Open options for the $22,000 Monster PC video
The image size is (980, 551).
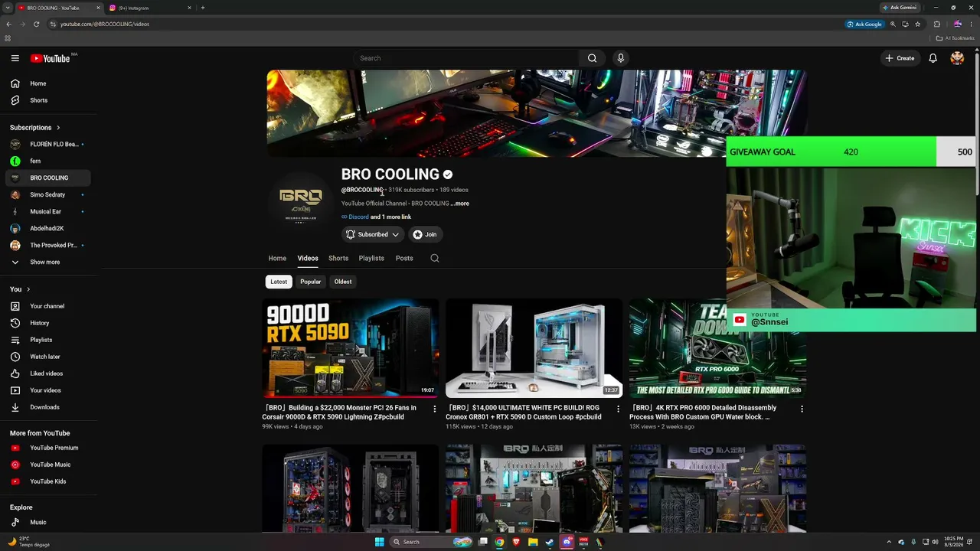tap(435, 409)
